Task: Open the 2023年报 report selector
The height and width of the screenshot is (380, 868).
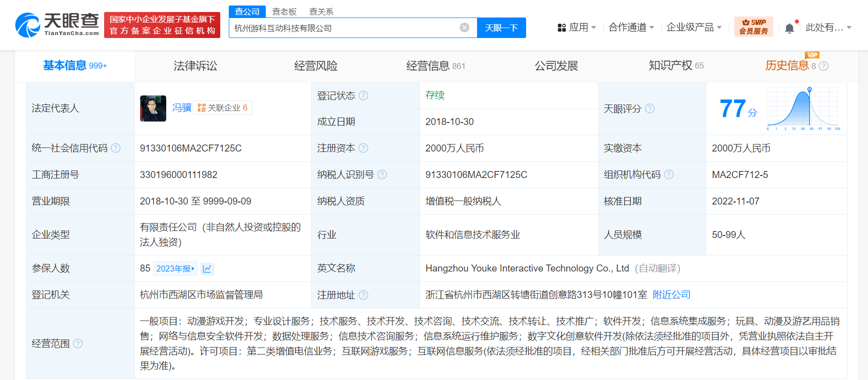Action: coord(175,268)
